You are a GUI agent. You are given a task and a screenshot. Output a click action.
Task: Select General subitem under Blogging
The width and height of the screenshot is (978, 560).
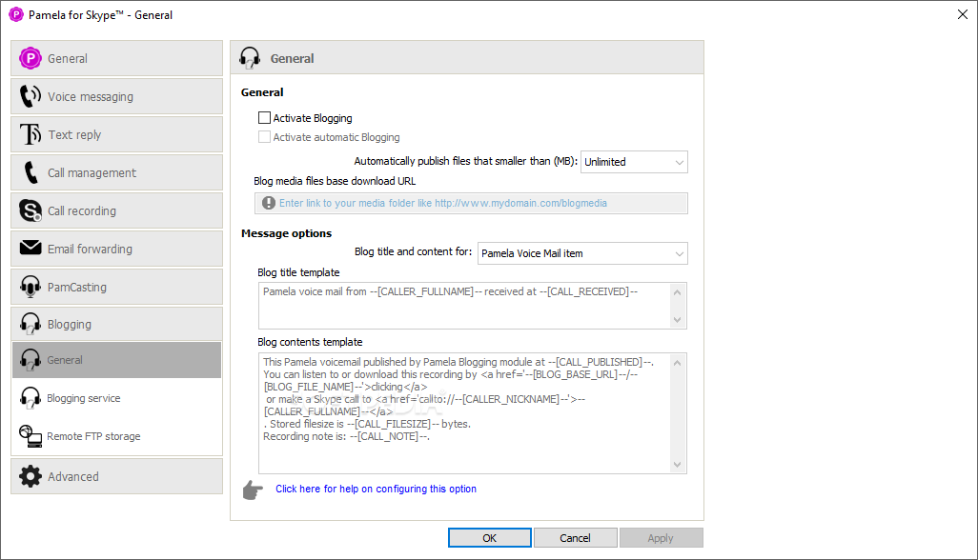pyautogui.click(x=116, y=360)
